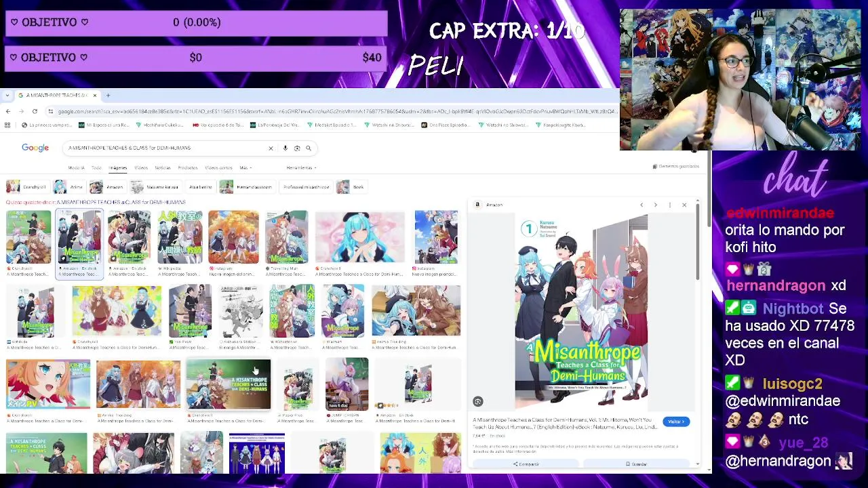The image size is (868, 488).
Task: Open wide thumbnail of blue-haired girl on pink
Action: point(359,237)
